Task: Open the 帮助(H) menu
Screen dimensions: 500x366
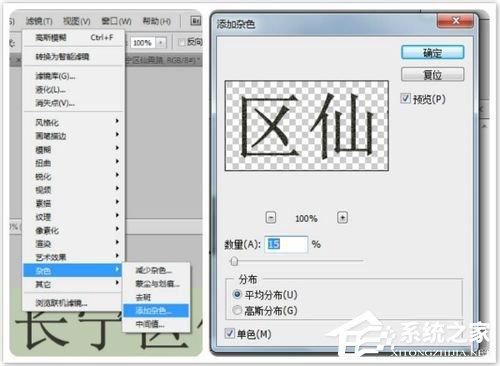Action: click(x=157, y=21)
